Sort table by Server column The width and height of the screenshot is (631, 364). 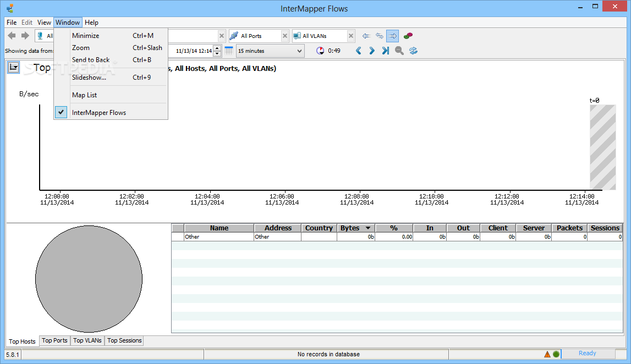[x=534, y=228]
